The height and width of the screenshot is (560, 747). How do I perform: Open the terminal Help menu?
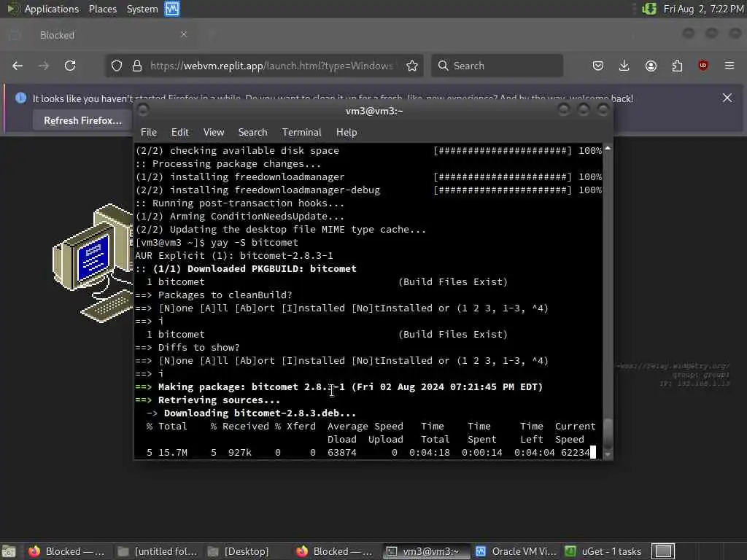(x=347, y=133)
